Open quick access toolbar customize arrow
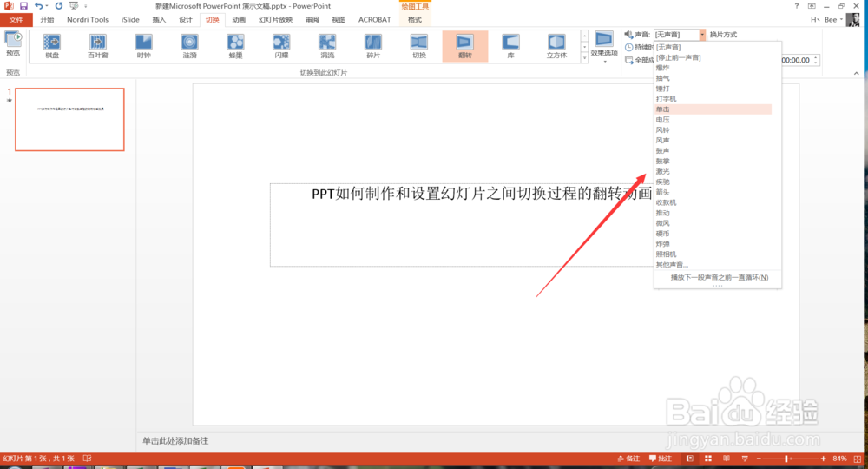The height and width of the screenshot is (469, 868). coord(86,5)
